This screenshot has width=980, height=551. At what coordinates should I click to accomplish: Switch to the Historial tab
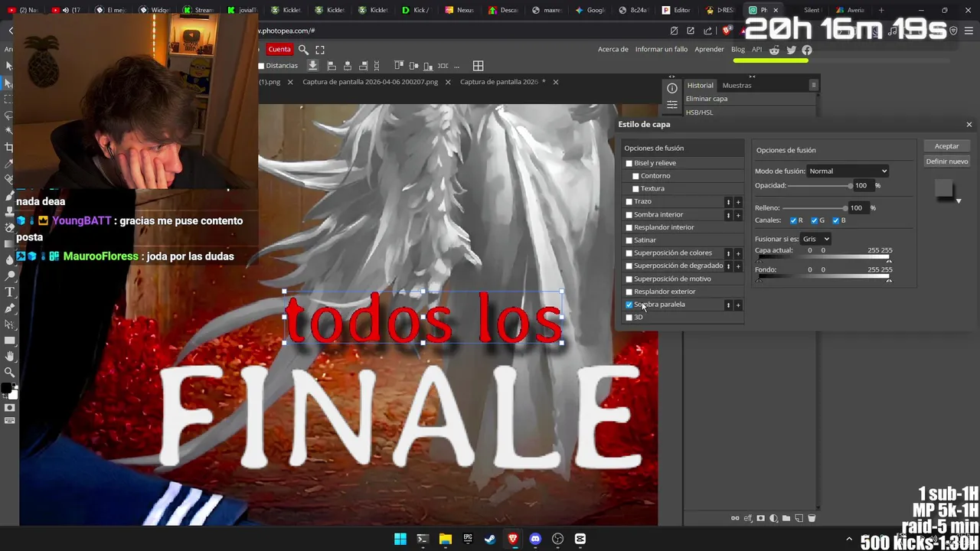tap(700, 86)
